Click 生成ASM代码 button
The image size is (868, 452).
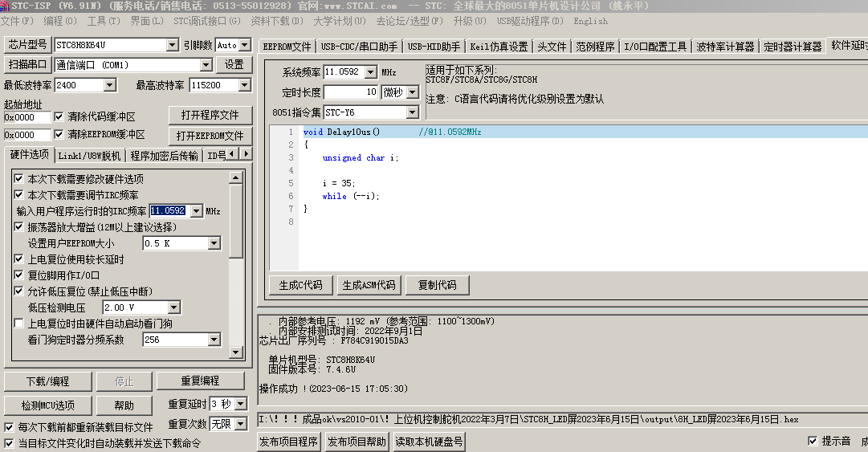[x=369, y=286]
